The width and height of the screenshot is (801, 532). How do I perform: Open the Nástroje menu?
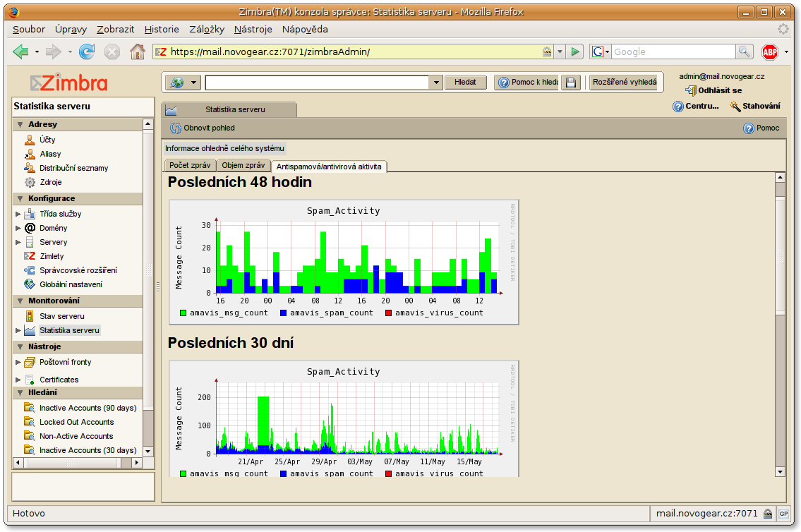[253, 29]
